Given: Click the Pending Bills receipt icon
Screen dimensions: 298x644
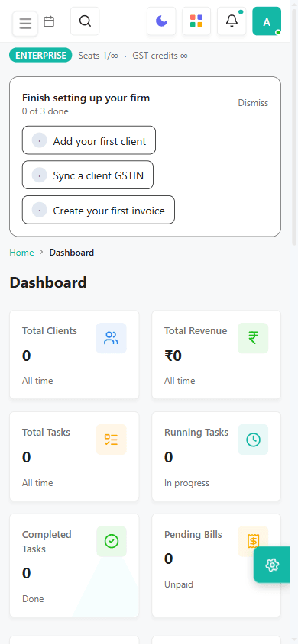Looking at the screenshot, I should pyautogui.click(x=253, y=541).
